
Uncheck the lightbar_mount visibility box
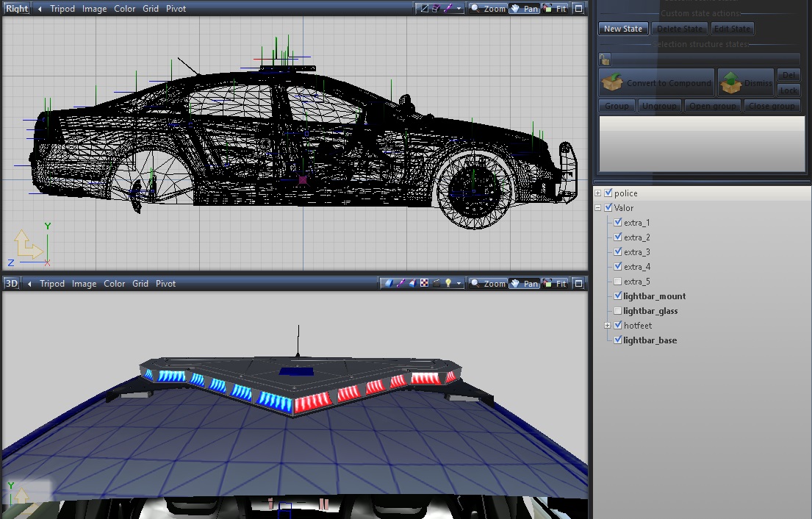tap(618, 296)
